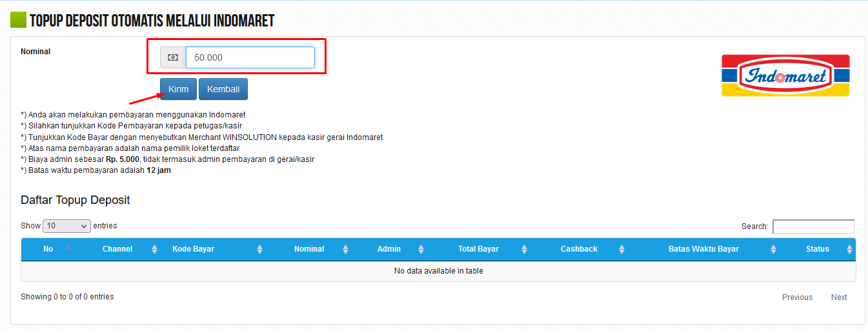Sort table by Cashback column
The image size is (868, 331).
click(x=579, y=249)
